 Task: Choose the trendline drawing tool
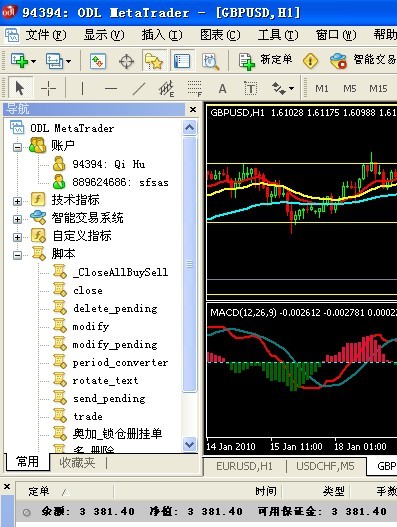[x=138, y=89]
